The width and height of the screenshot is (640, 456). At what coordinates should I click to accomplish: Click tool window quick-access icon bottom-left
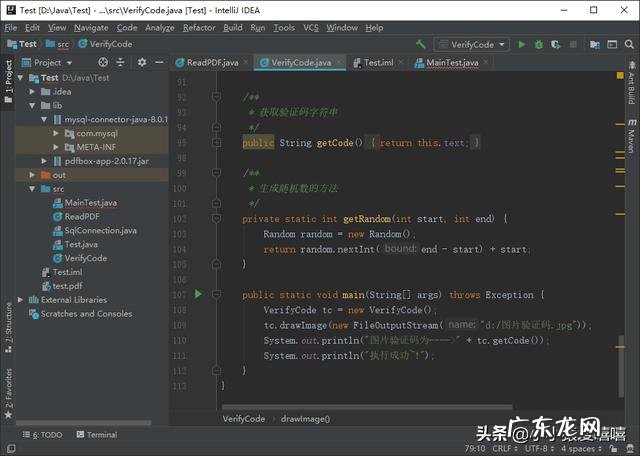click(11, 449)
